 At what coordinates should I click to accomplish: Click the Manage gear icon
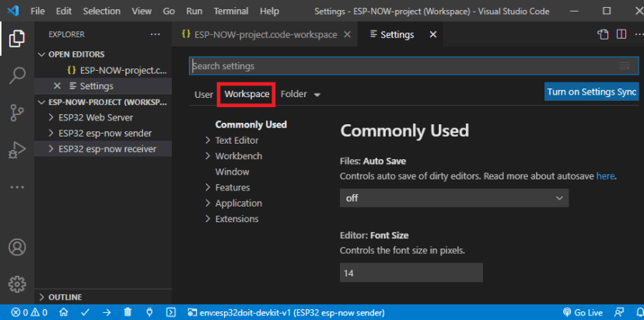coord(17,283)
